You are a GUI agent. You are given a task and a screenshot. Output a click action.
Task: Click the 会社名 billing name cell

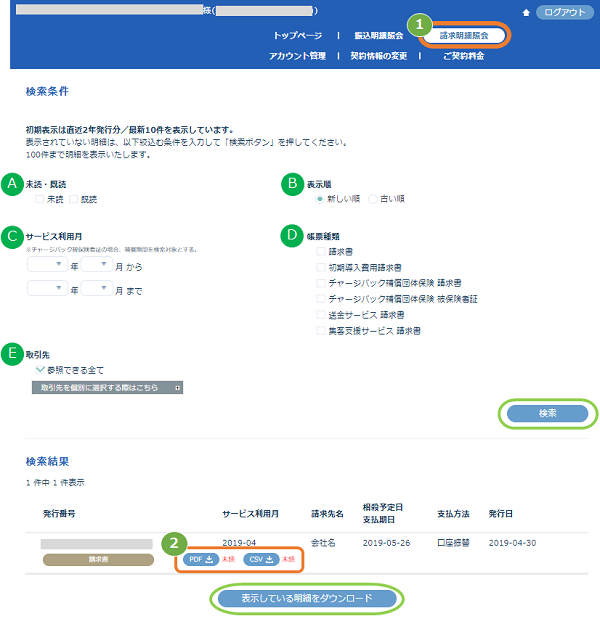coord(323,543)
